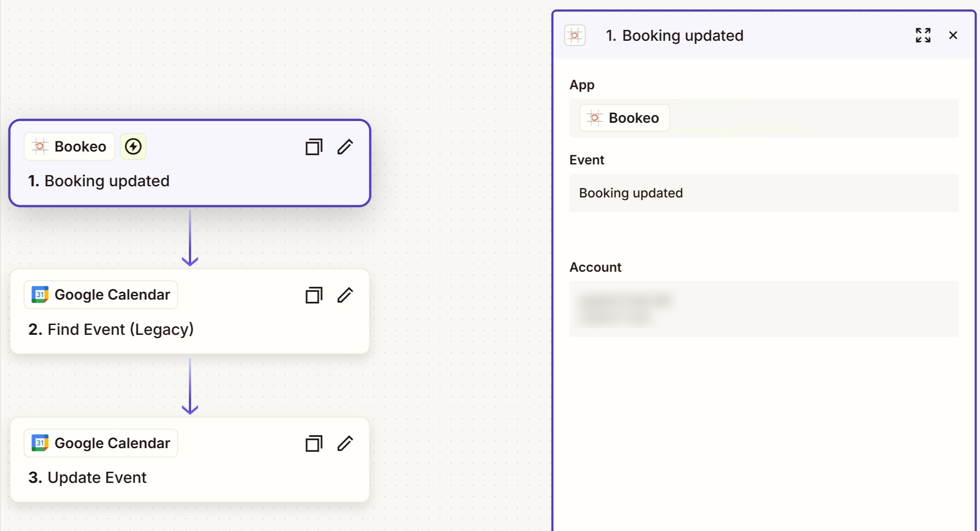Duplicate the Update Event step
Image resolution: width=980 pixels, height=531 pixels.
(314, 443)
